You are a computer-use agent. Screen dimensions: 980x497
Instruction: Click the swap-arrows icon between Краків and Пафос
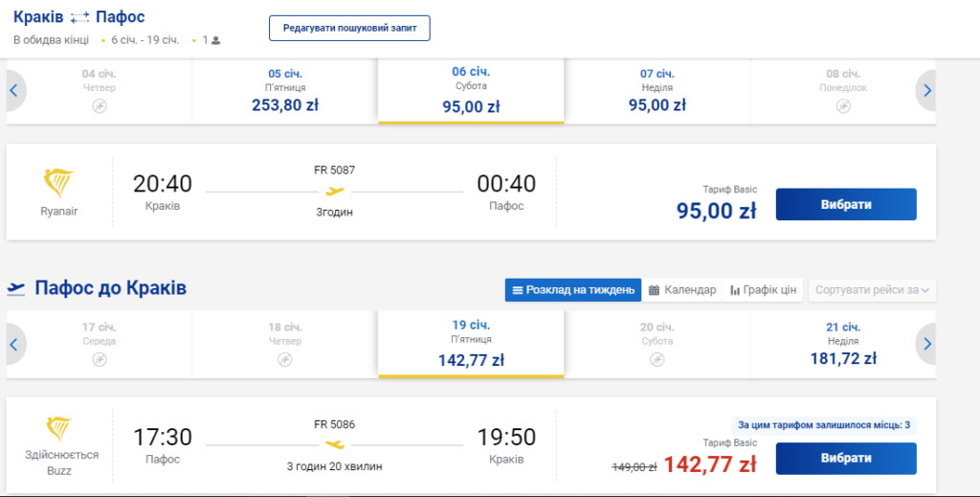(79, 17)
